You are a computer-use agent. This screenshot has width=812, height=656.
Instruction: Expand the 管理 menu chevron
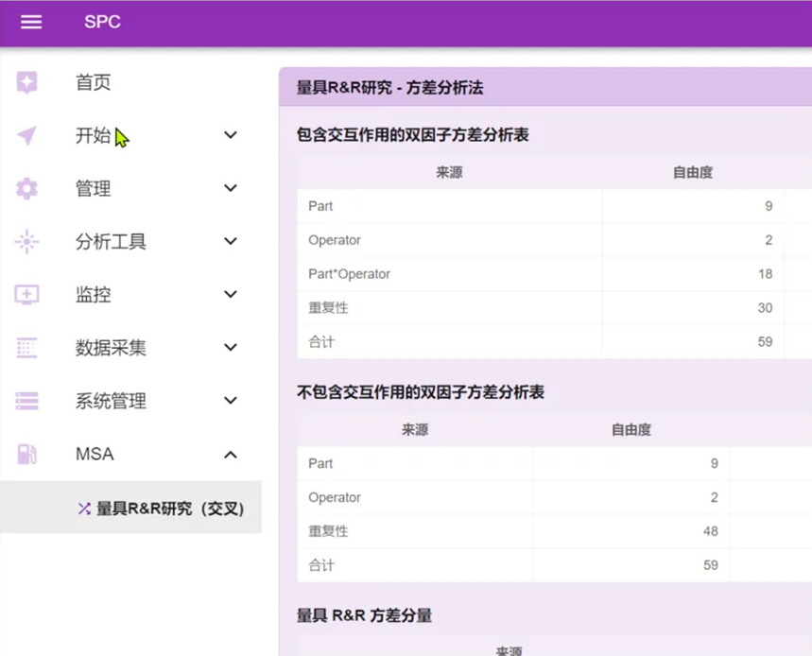pos(231,188)
